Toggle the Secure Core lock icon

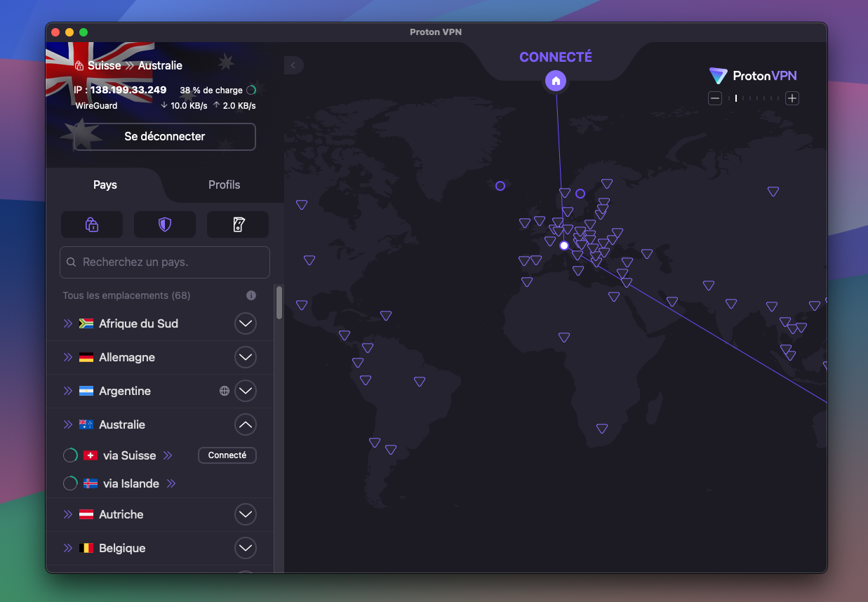92,225
